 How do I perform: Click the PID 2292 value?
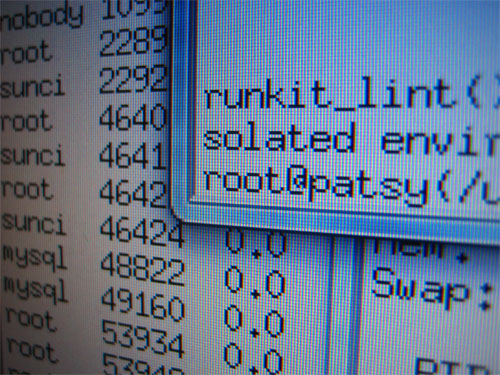click(134, 79)
